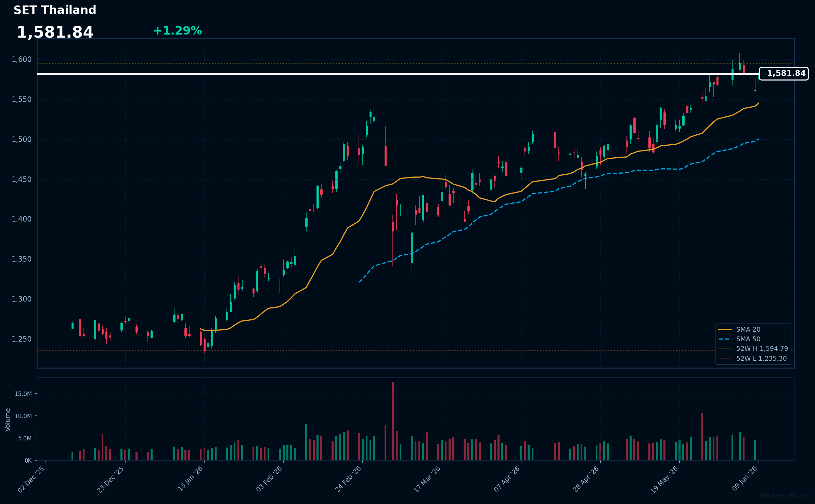Click the 02 Dec '25 date label
The image size is (815, 504).
(31, 479)
